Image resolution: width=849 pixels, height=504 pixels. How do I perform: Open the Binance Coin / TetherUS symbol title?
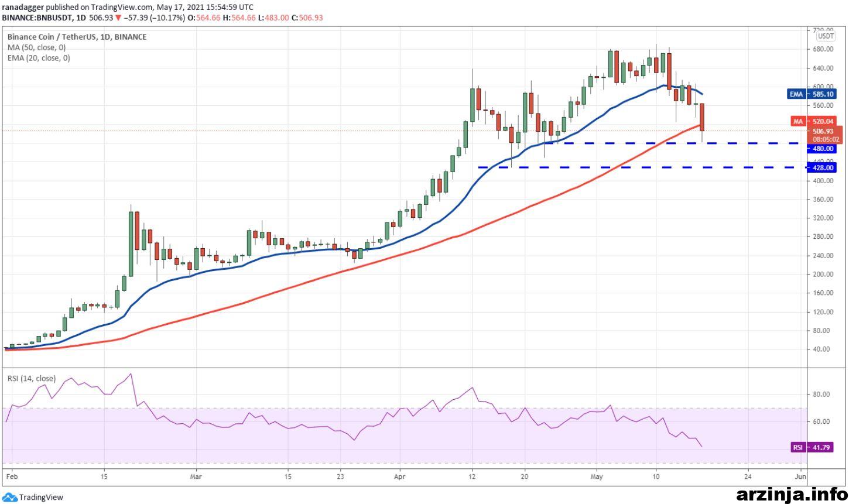tap(77, 37)
